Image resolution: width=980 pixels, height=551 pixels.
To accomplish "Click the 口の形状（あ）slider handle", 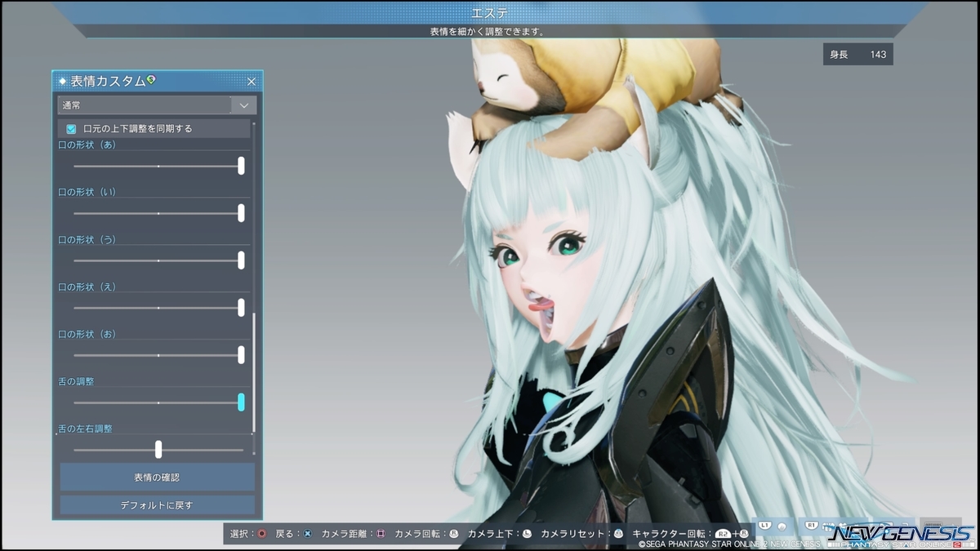I will coord(241,166).
